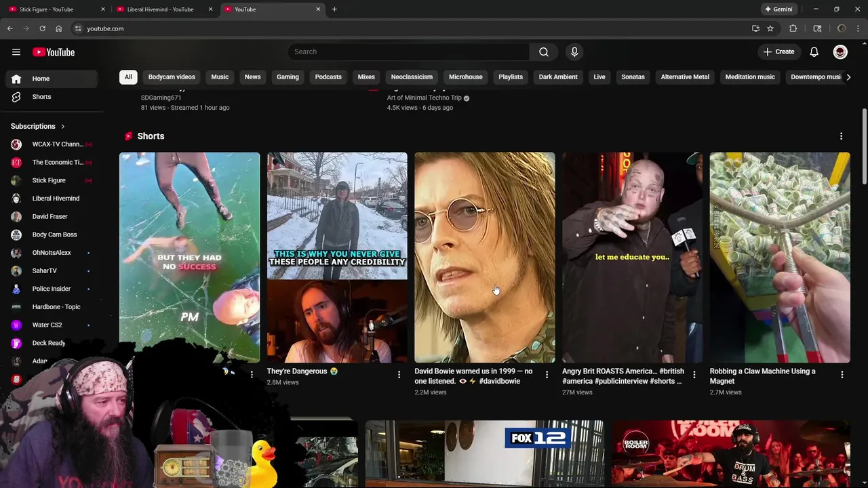Open the Hardbone - Topic subscription

pyautogui.click(x=52, y=307)
